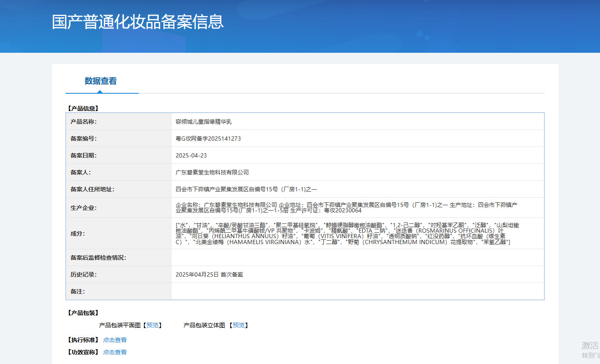600x364 pixels.
Task: Click product name 容倾城儿童指缘精华乳
Action: coord(204,122)
